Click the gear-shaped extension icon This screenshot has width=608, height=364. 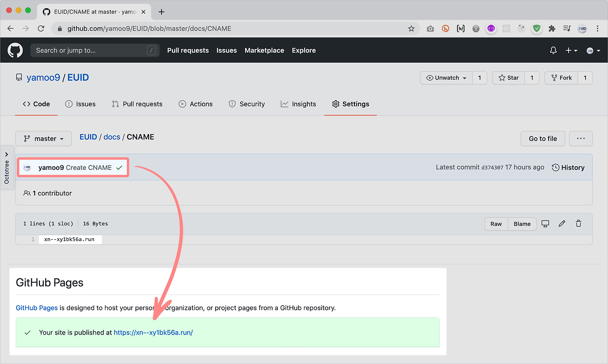click(476, 28)
